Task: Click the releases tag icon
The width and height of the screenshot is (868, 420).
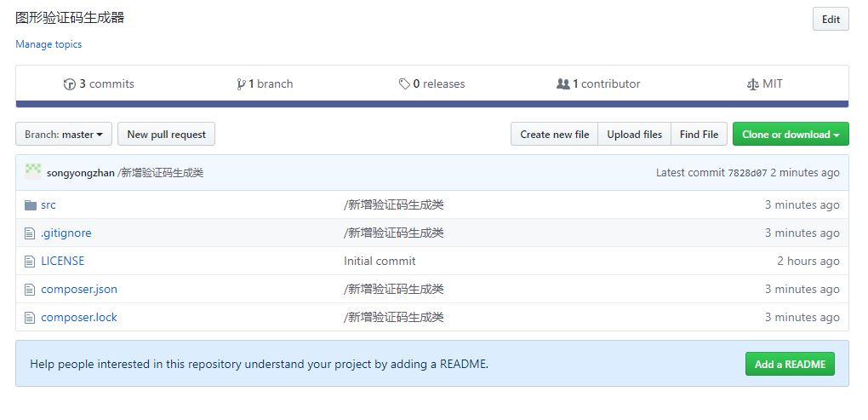Action: coord(404,84)
